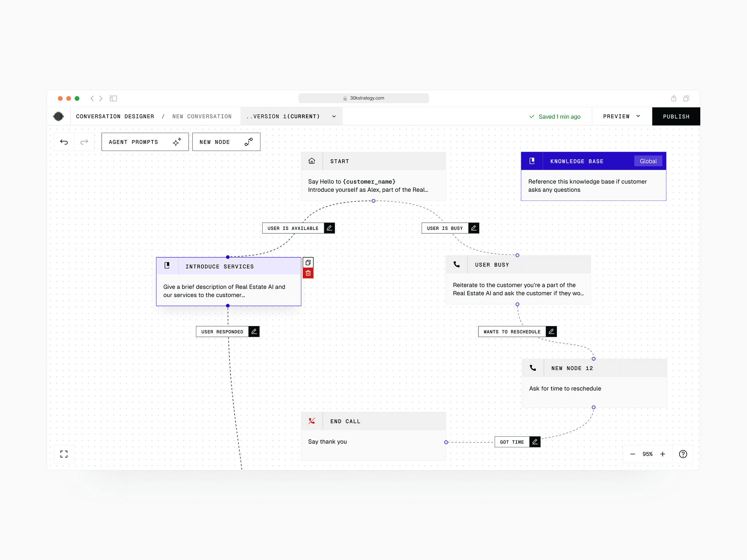Image resolution: width=747 pixels, height=560 pixels.
Task: Edit the Got Time condition
Action: (x=535, y=442)
